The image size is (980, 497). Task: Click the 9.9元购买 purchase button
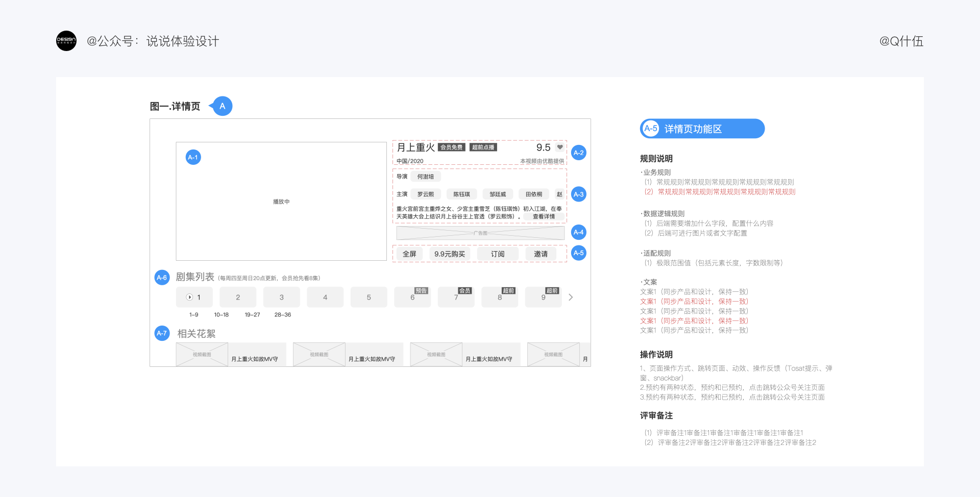(x=450, y=254)
